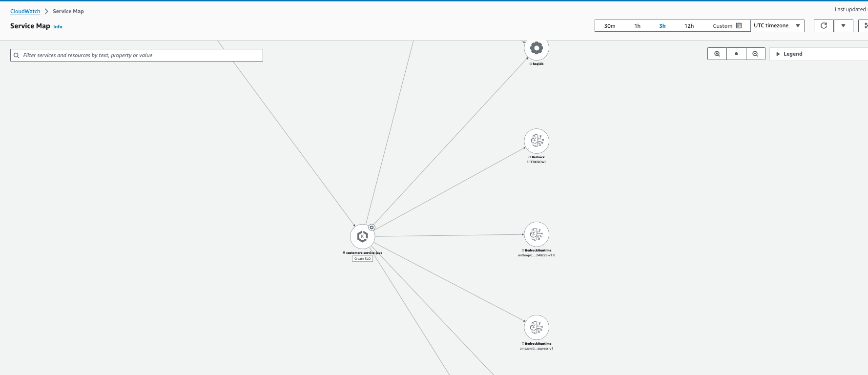868x375 pixels.
Task: Click the amazon.ti...express-v1 model label
Action: coord(537,349)
